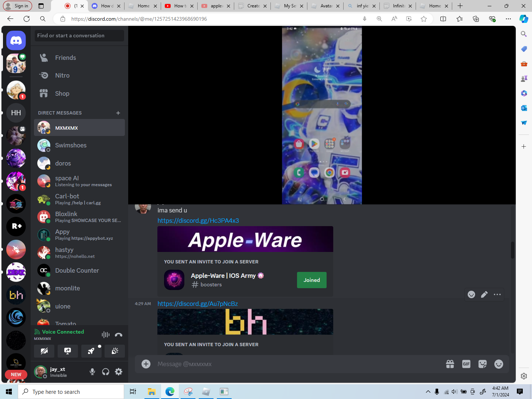
Task: Refresh the browser page
Action: click(27, 19)
